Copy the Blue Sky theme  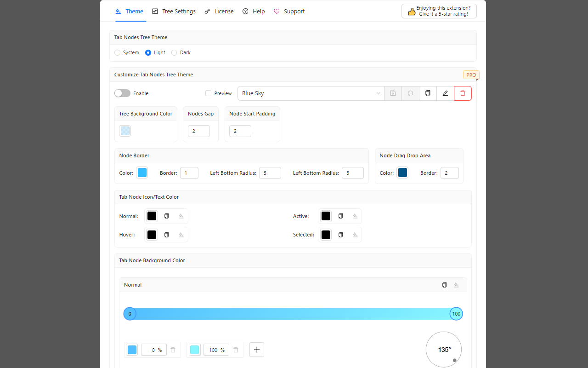point(428,93)
